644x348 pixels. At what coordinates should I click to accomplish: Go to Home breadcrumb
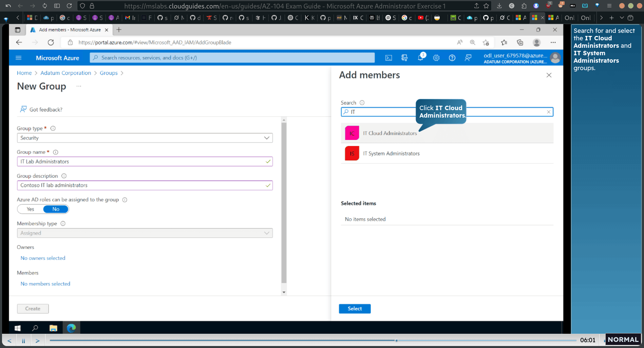(x=24, y=73)
